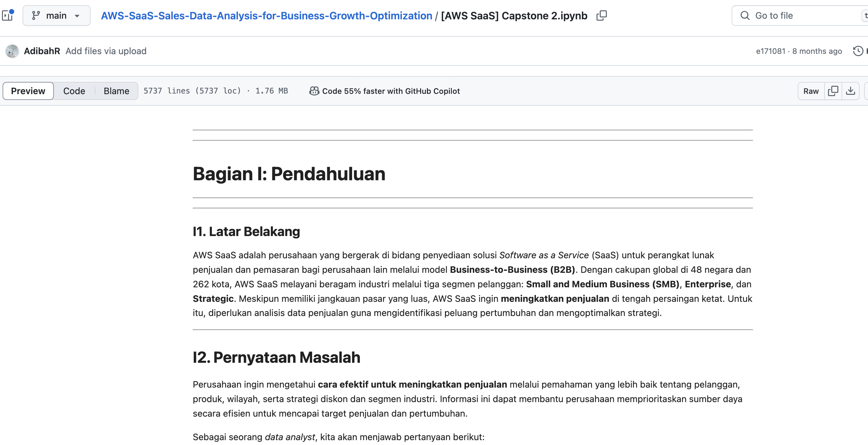This screenshot has width=868, height=445.
Task: Open the file tree side panel icon
Action: 7,15
